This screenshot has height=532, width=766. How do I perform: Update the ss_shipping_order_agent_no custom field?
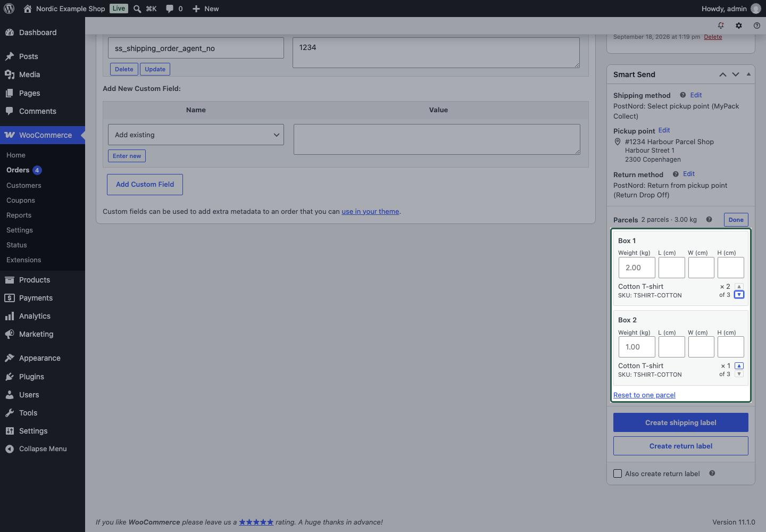coord(155,69)
